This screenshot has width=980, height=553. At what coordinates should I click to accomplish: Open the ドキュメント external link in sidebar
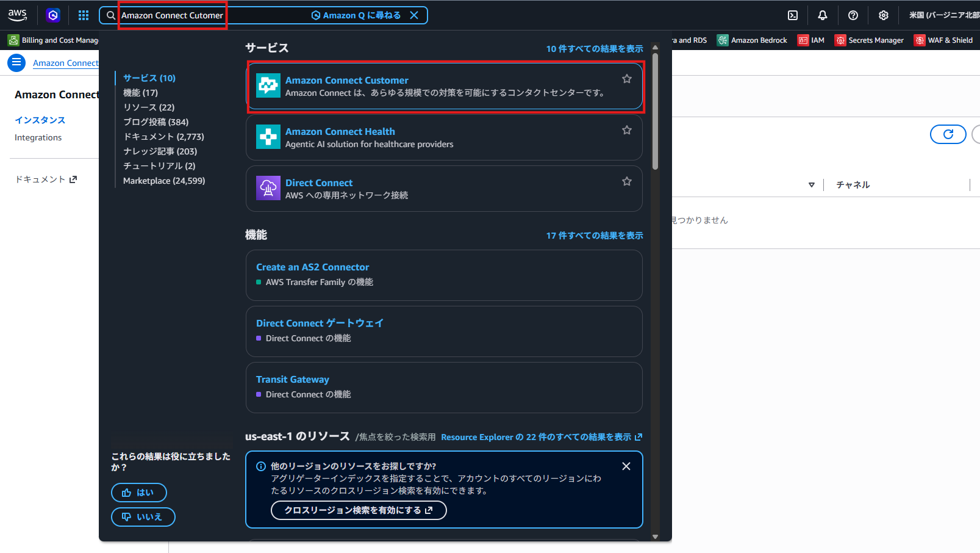tap(46, 179)
